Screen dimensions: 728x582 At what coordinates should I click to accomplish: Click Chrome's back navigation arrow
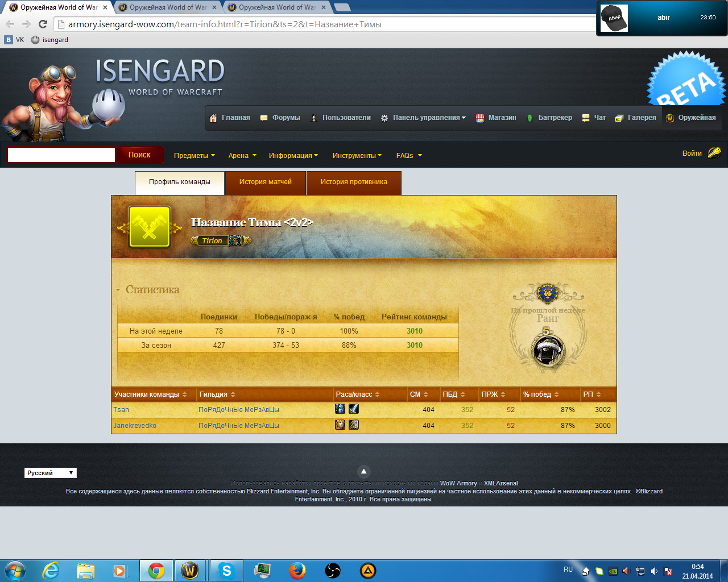pyautogui.click(x=10, y=24)
